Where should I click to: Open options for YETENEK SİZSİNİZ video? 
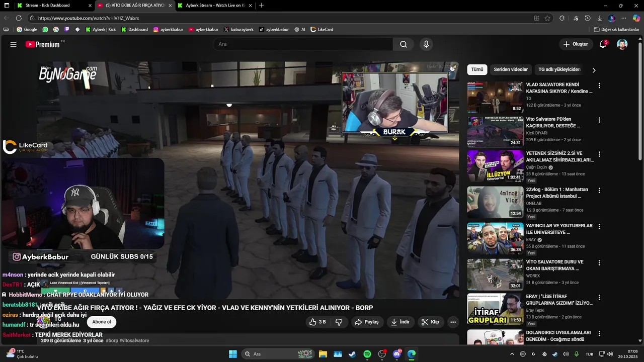coord(599,154)
